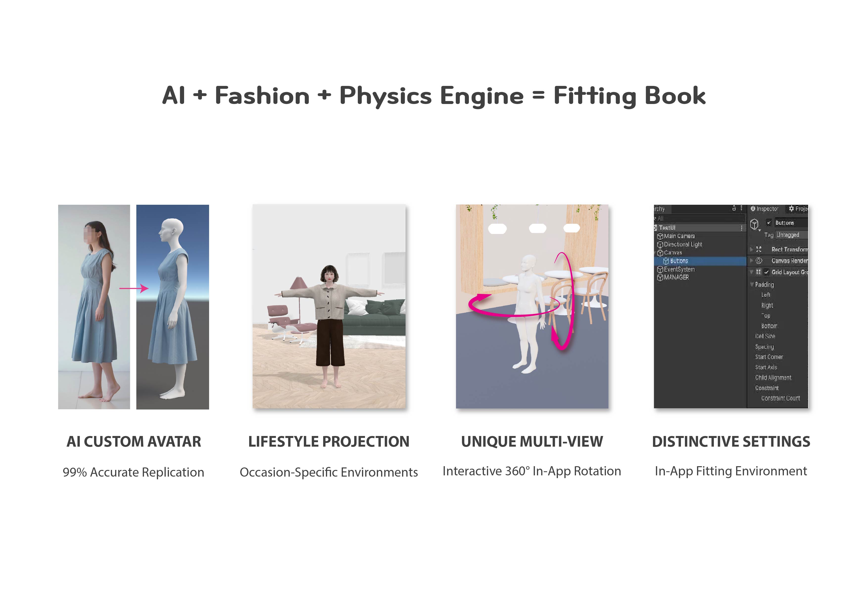The height and width of the screenshot is (614, 868).
Task: Click the Canvas Renderer component icon
Action: coord(759,261)
